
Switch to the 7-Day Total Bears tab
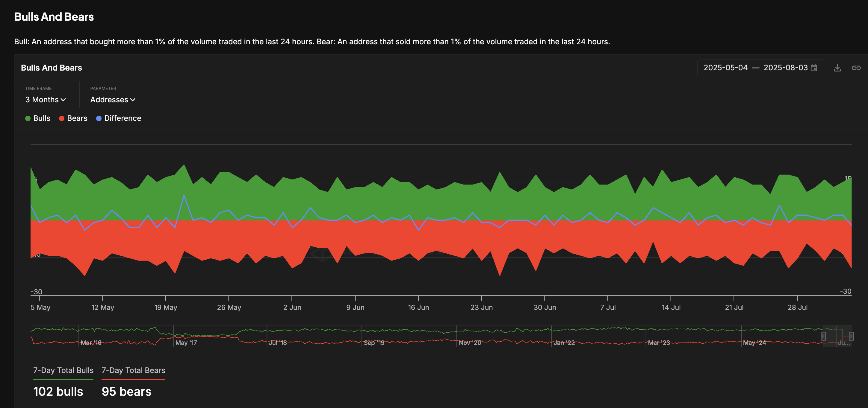[x=133, y=370]
